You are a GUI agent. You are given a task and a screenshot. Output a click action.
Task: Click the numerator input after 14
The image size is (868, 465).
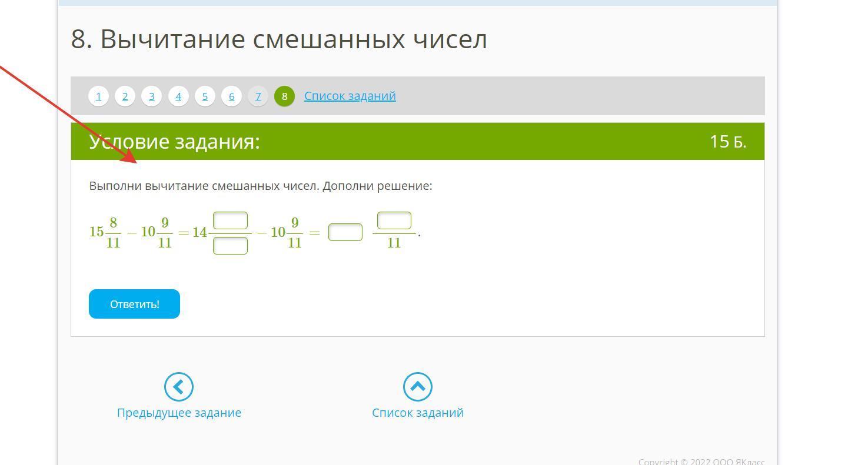[230, 221]
